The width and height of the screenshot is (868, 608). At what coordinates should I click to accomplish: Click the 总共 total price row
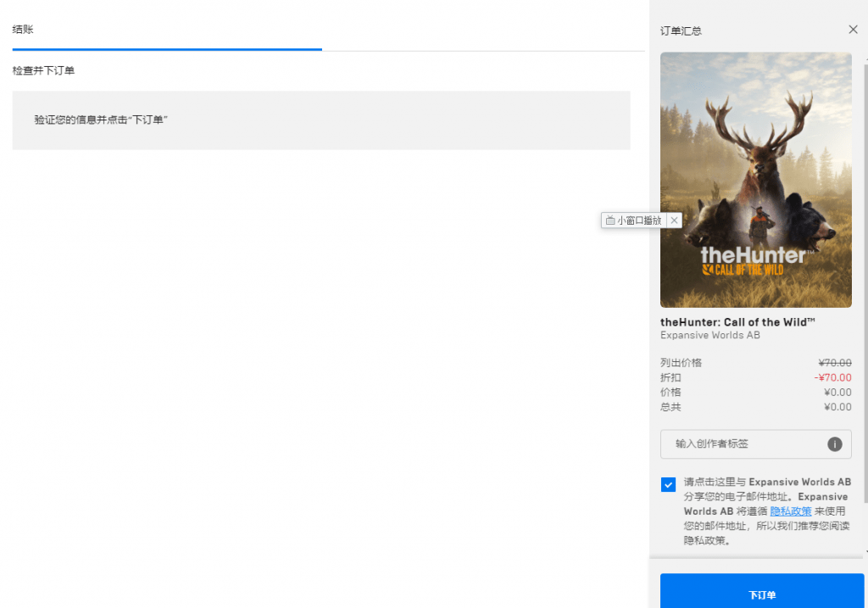click(755, 407)
